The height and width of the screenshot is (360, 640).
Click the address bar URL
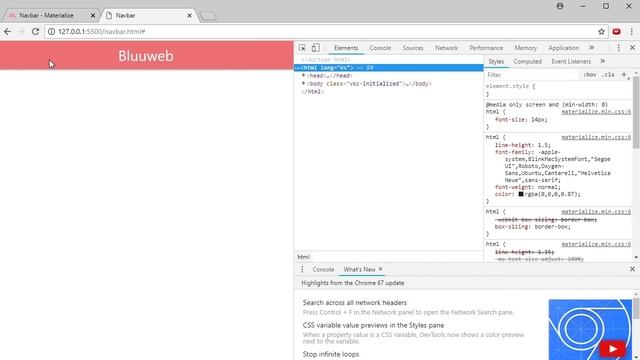click(101, 31)
